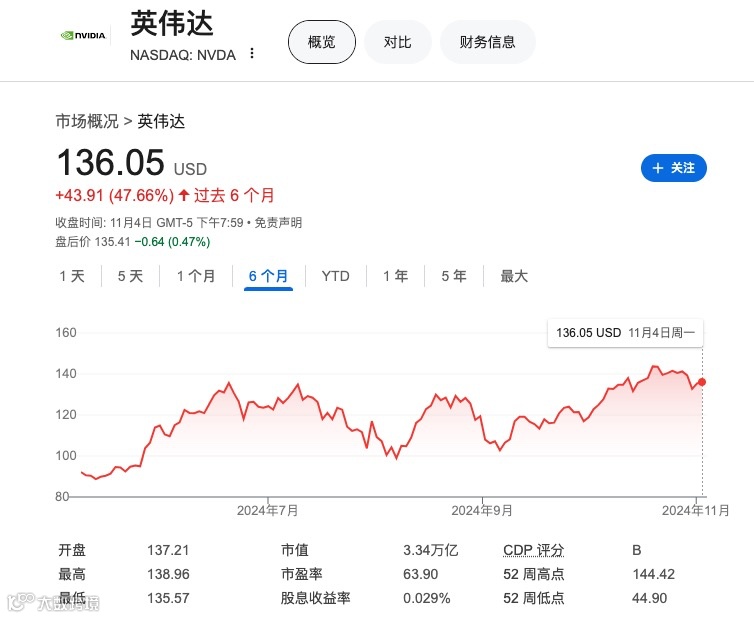Select the 1 天 time range
Screen dimensions: 754x618
72,276
